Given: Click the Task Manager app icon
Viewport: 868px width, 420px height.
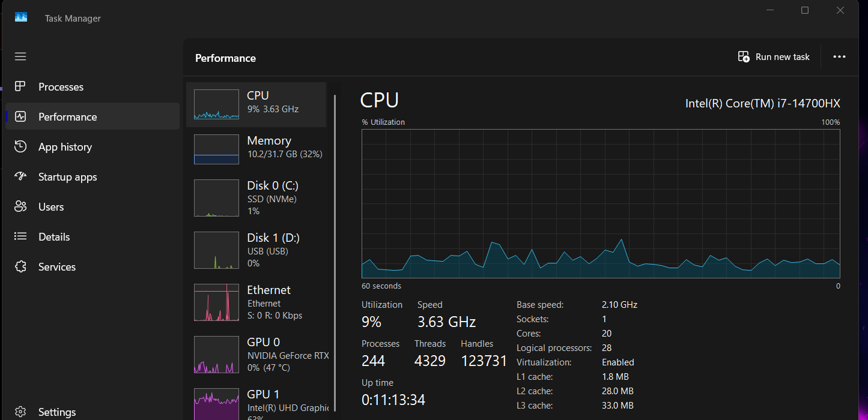Looking at the screenshot, I should (x=21, y=17).
